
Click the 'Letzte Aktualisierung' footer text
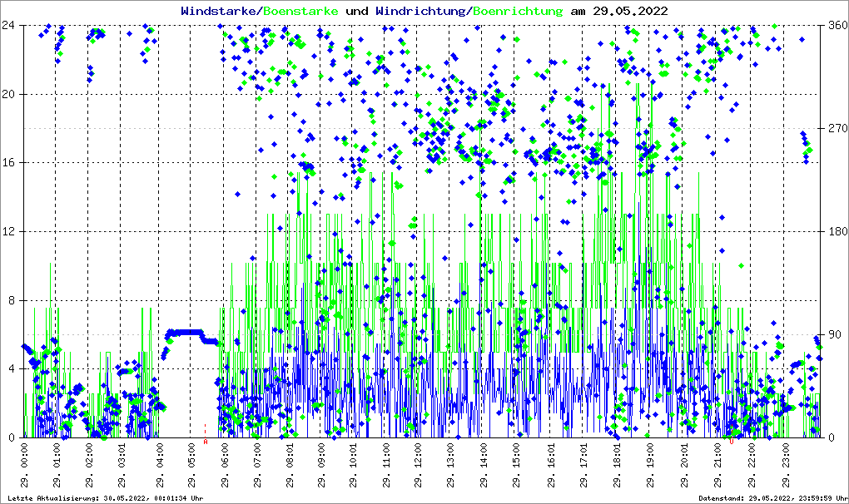pos(102,497)
